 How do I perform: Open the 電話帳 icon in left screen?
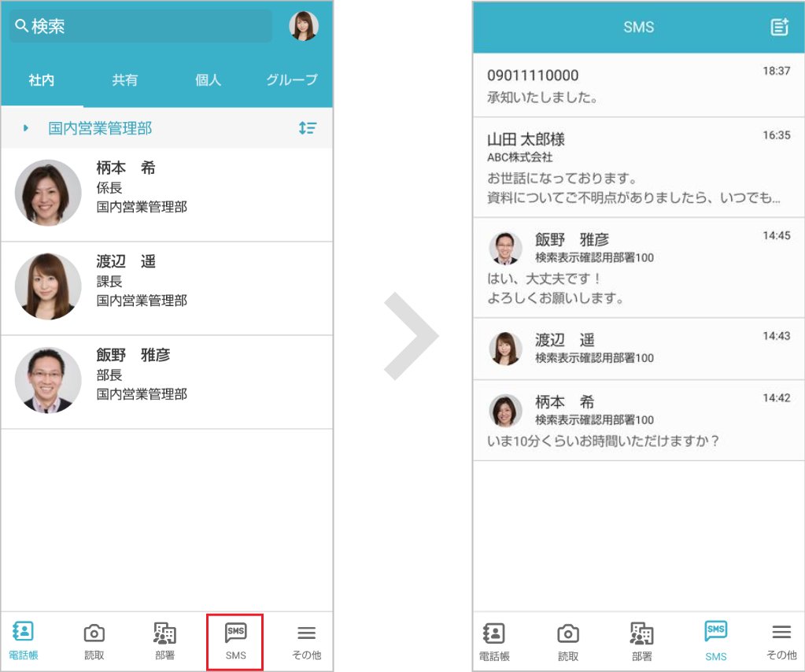[x=23, y=631]
